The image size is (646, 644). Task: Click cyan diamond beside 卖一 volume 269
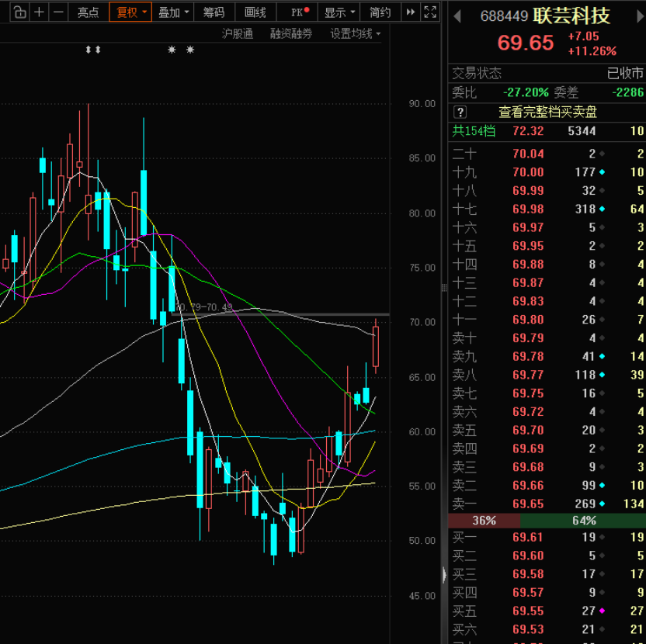(602, 504)
